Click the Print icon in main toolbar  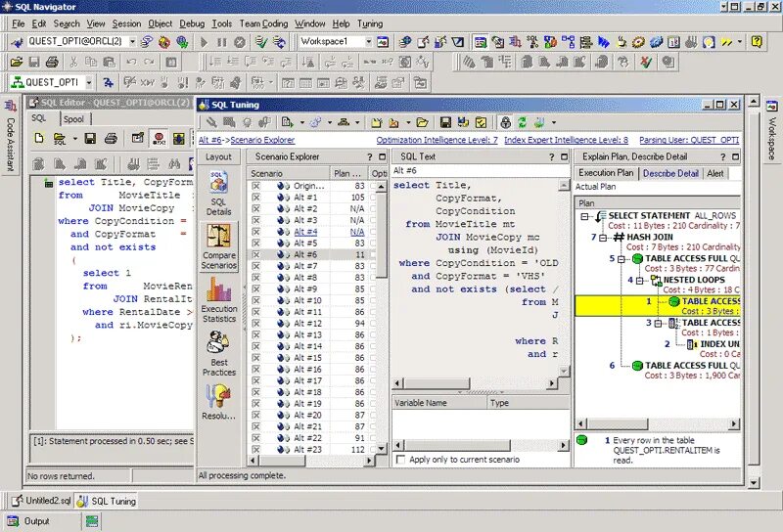[x=52, y=63]
